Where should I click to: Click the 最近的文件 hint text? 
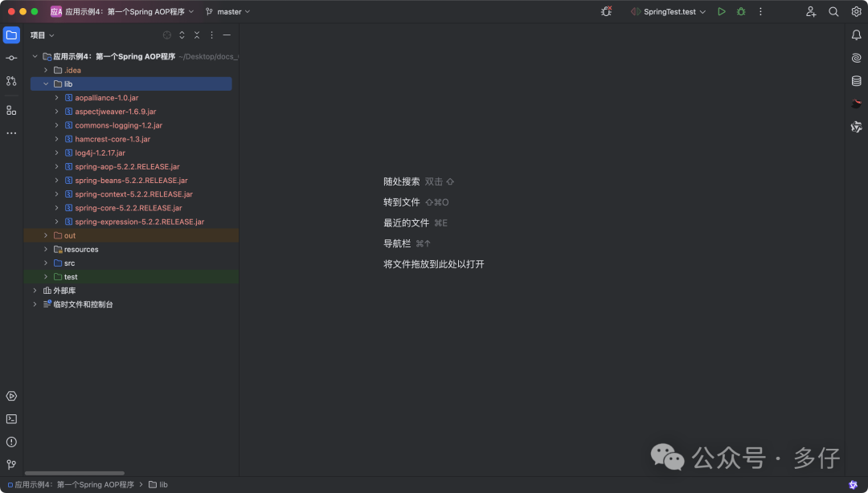pos(406,223)
